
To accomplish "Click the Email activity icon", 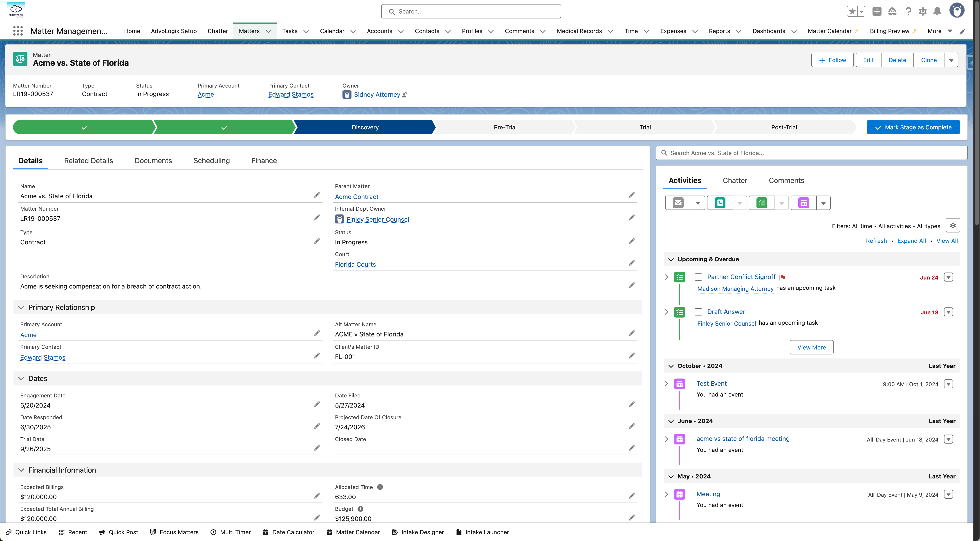I will [678, 203].
